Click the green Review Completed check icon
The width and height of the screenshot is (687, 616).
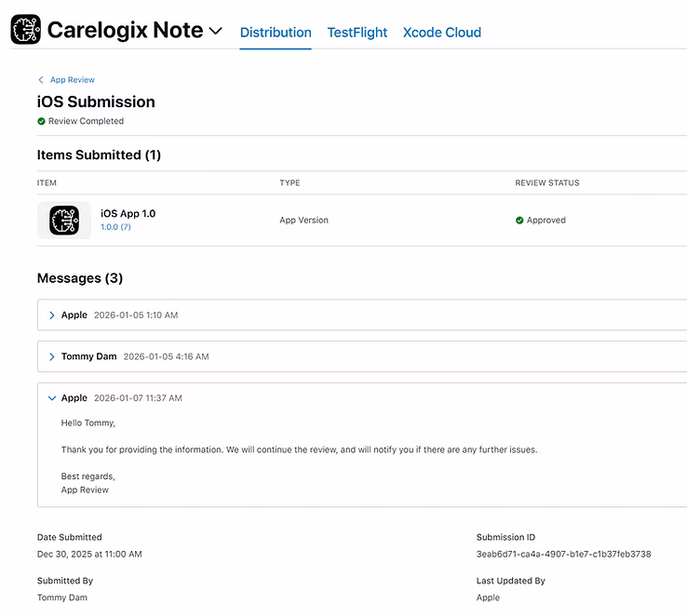click(x=41, y=121)
